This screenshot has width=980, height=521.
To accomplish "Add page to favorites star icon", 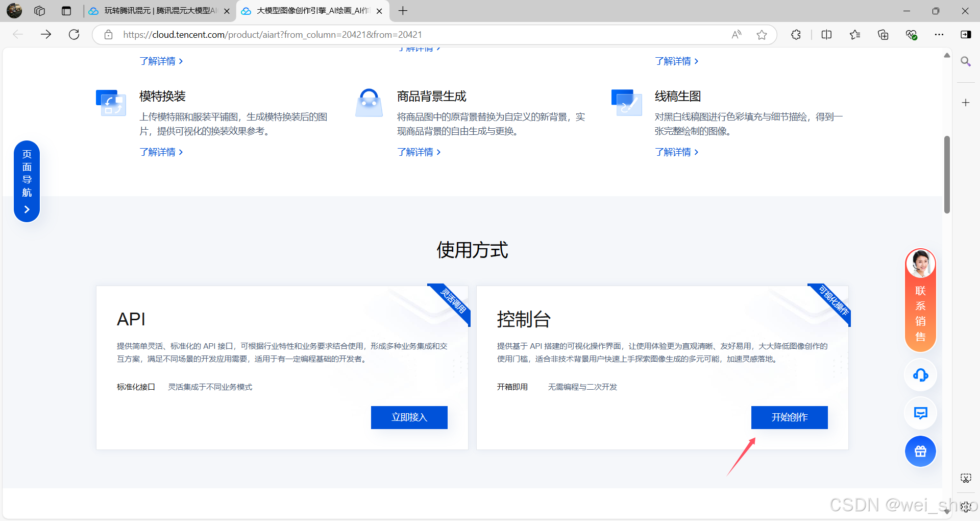I will [x=762, y=35].
